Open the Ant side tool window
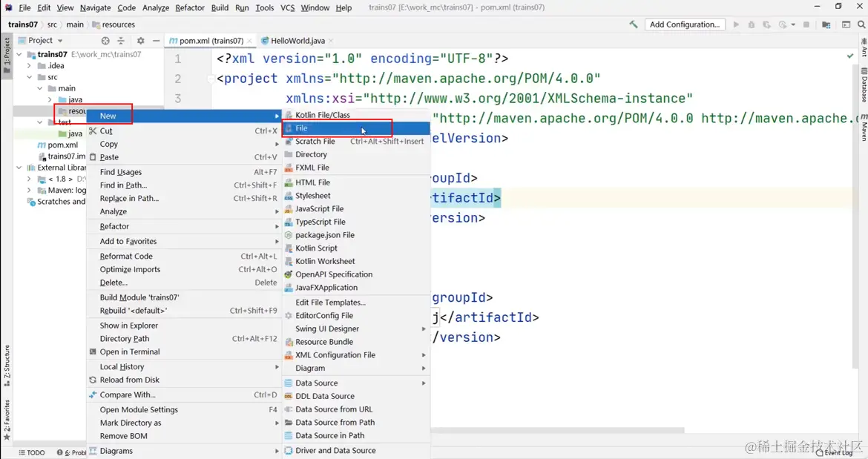This screenshot has height=459, width=868. click(x=864, y=47)
